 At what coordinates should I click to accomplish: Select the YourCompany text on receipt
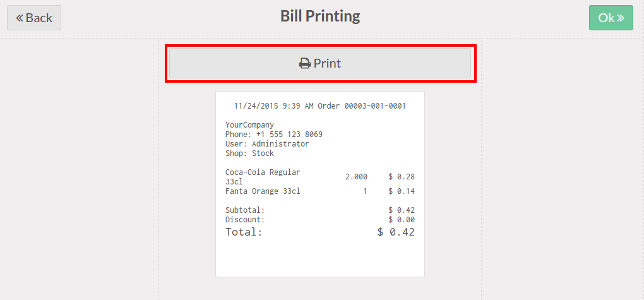249,125
